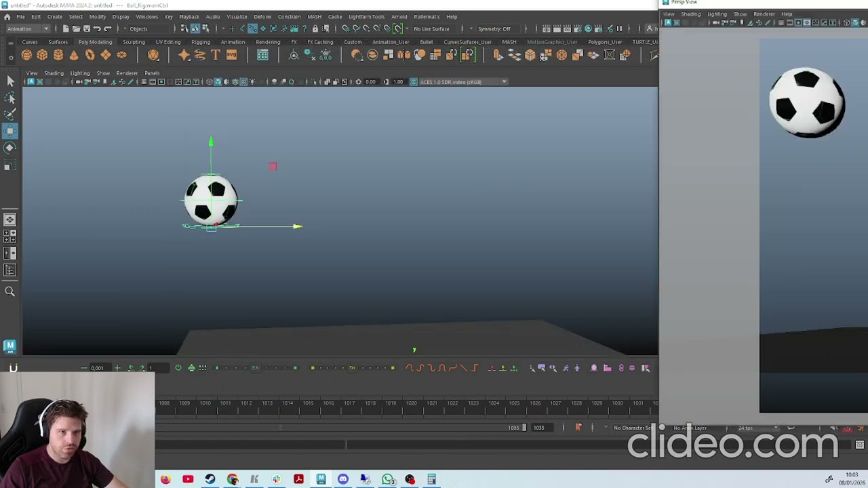
Task: Click the range slider end handle
Action: 524,428
